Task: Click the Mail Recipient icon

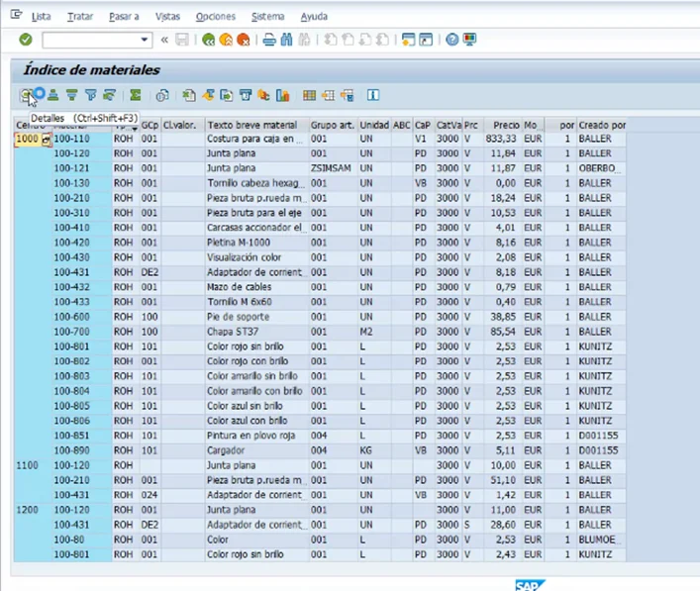Action: point(246,95)
